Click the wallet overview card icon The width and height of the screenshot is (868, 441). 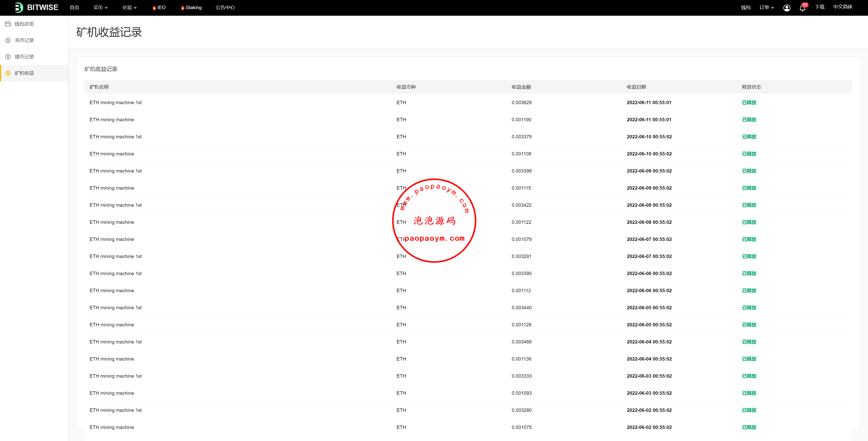pos(8,24)
